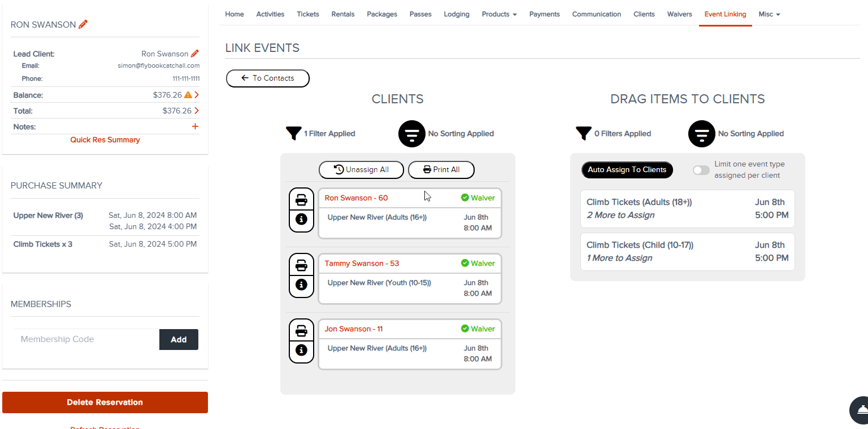This screenshot has height=429, width=868.
Task: Click the Unassign All button
Action: (x=362, y=170)
